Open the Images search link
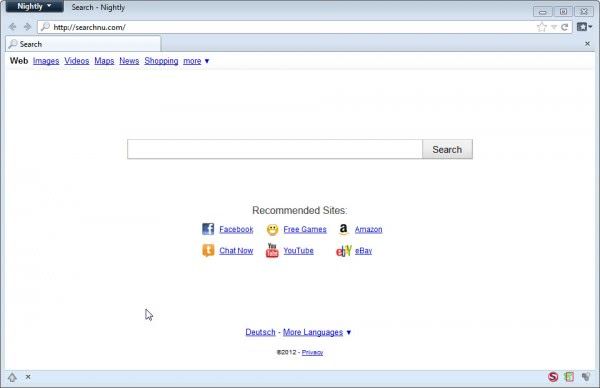Image resolution: width=600 pixels, height=388 pixels. point(46,61)
